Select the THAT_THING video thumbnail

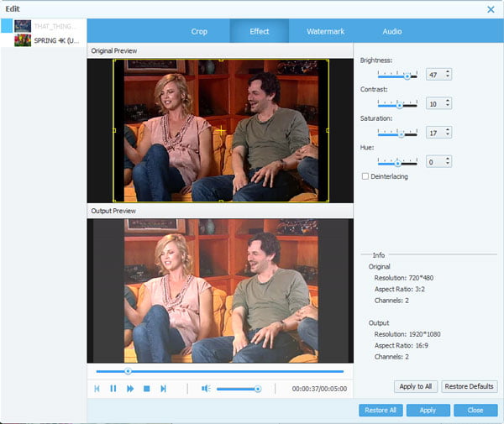point(23,26)
